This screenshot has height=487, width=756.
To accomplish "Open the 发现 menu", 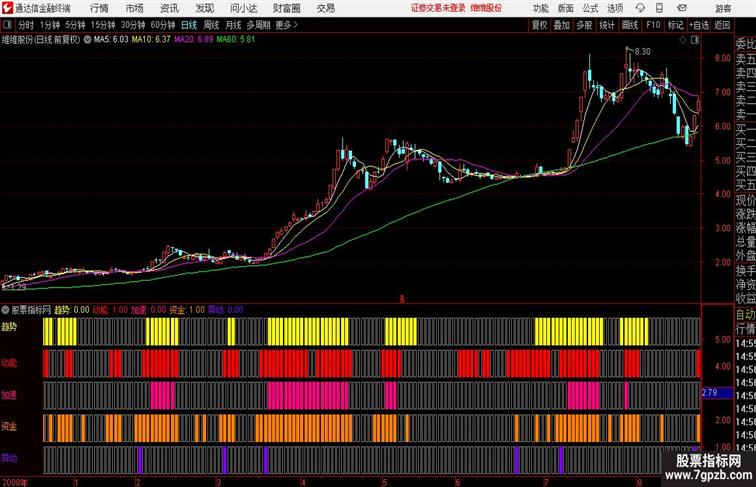I will (x=204, y=8).
